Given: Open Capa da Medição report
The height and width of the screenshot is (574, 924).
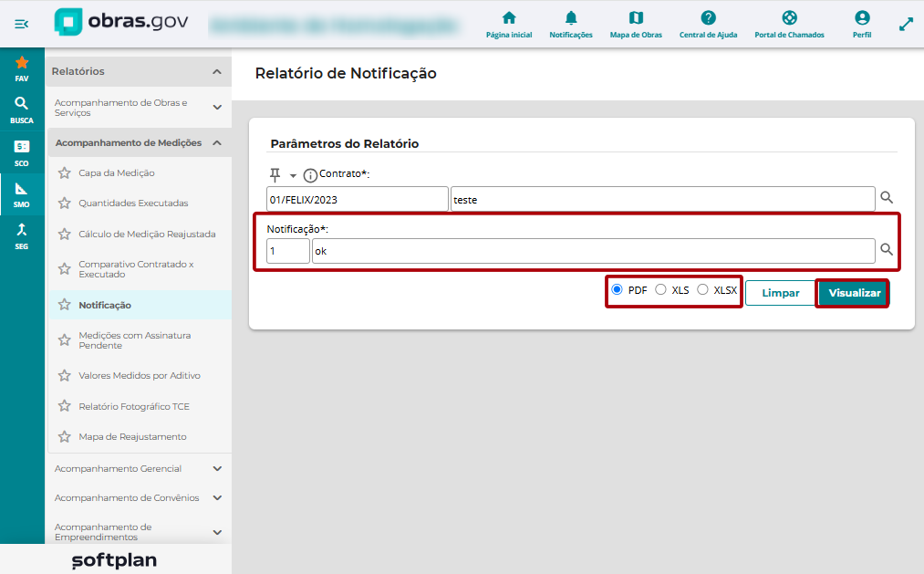Looking at the screenshot, I should pos(117,172).
